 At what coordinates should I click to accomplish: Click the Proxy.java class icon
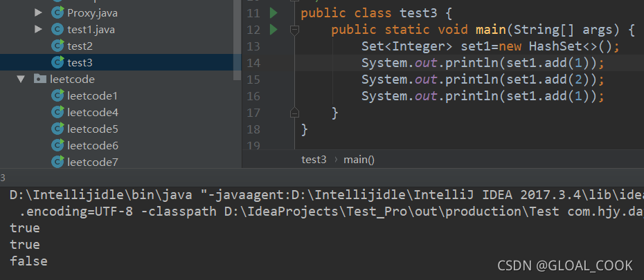click(57, 12)
